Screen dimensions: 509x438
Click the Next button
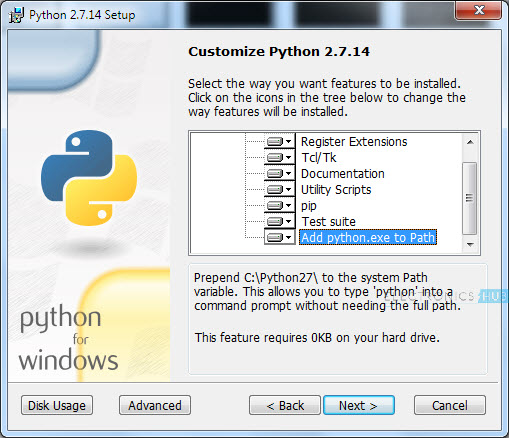point(359,405)
